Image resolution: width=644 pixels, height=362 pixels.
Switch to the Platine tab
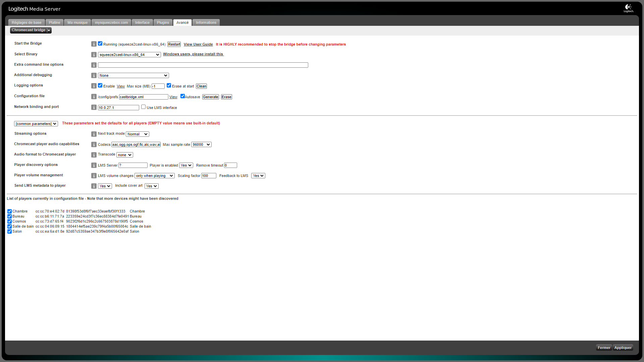point(54,22)
